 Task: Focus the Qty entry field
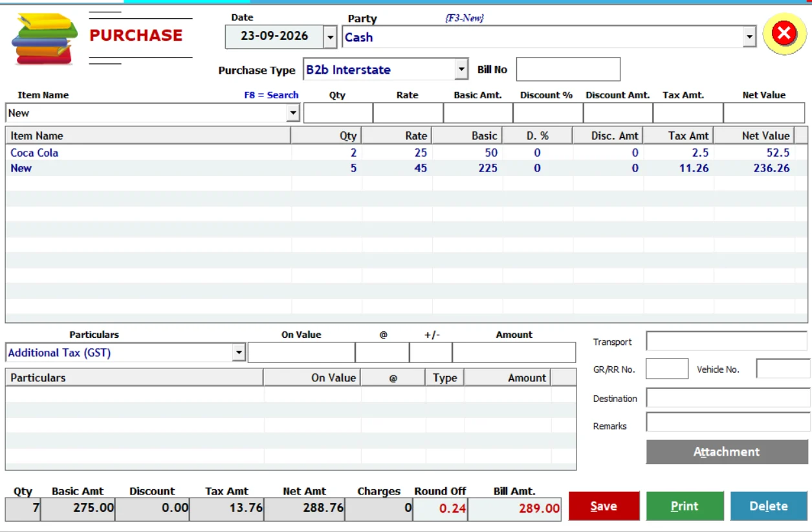coord(338,113)
